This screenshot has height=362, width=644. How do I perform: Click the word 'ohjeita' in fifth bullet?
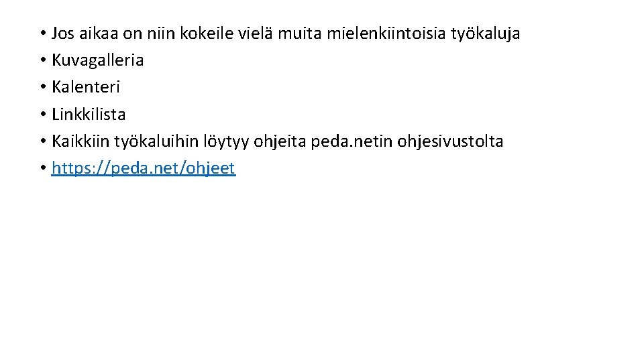click(x=280, y=142)
